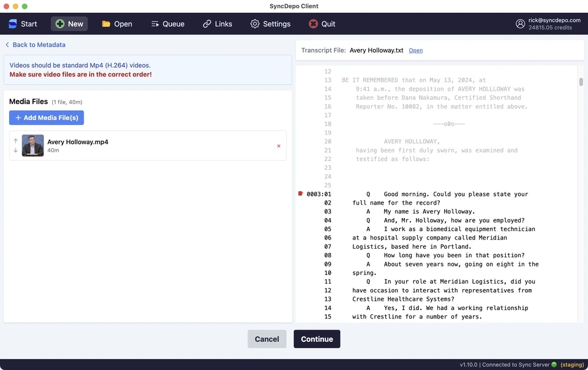Viewport: 588px width, 370px height.
Task: Click the red marker at 0003:01
Action: pyautogui.click(x=300, y=194)
